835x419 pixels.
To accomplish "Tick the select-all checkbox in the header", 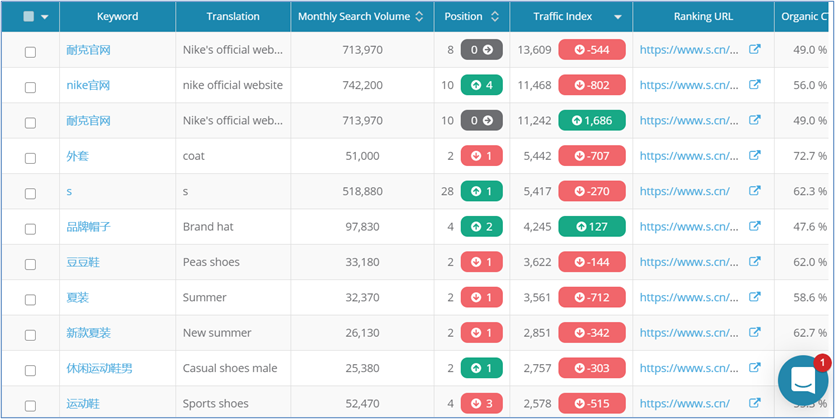I will tap(29, 17).
